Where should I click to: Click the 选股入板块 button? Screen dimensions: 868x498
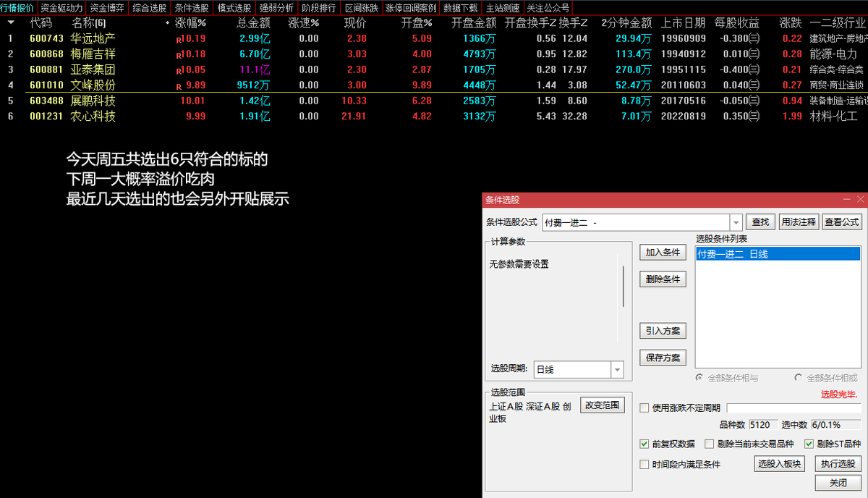point(780,464)
